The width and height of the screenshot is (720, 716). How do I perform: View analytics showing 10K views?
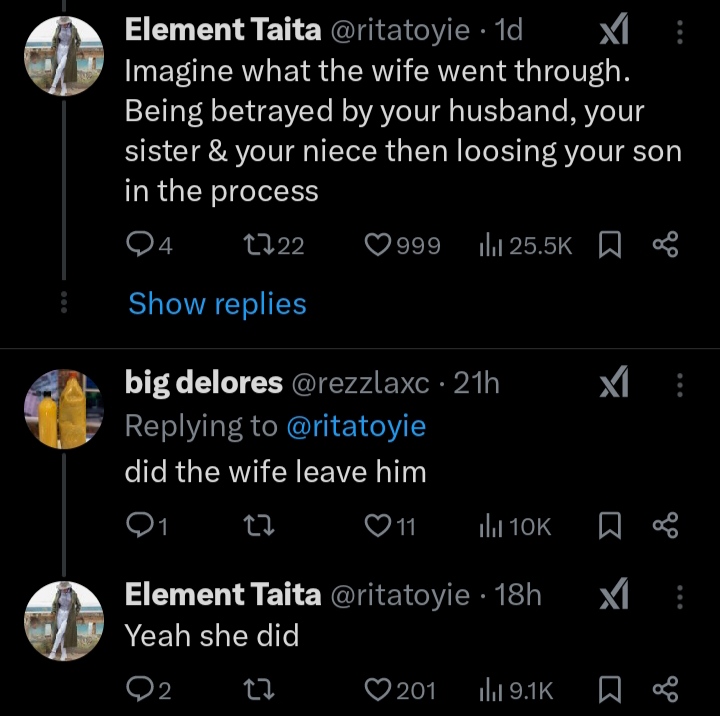[x=516, y=526]
